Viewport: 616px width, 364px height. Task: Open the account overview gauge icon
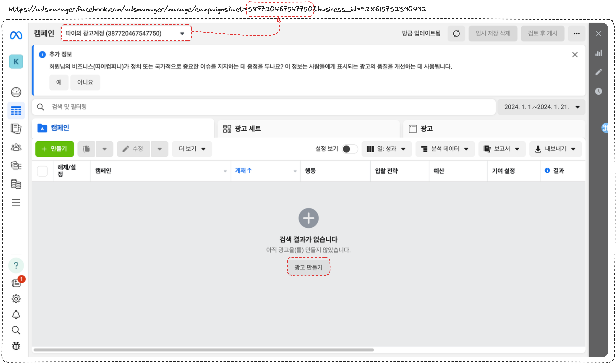click(x=16, y=92)
